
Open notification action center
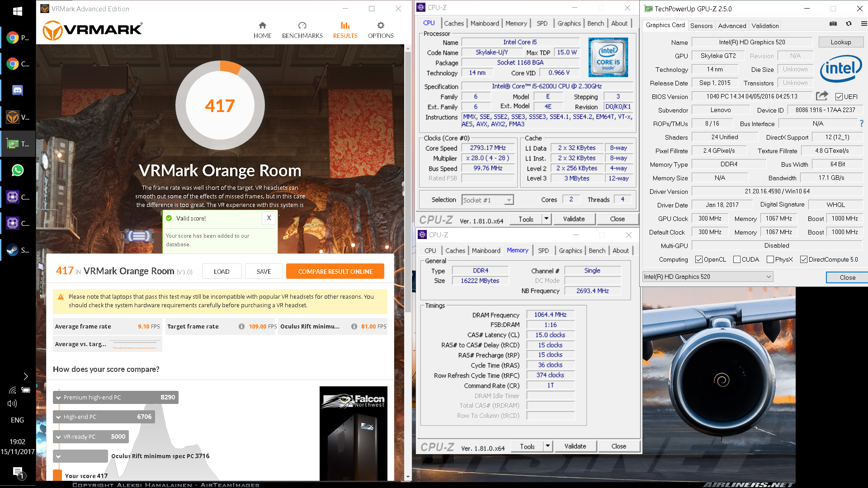pos(18,473)
